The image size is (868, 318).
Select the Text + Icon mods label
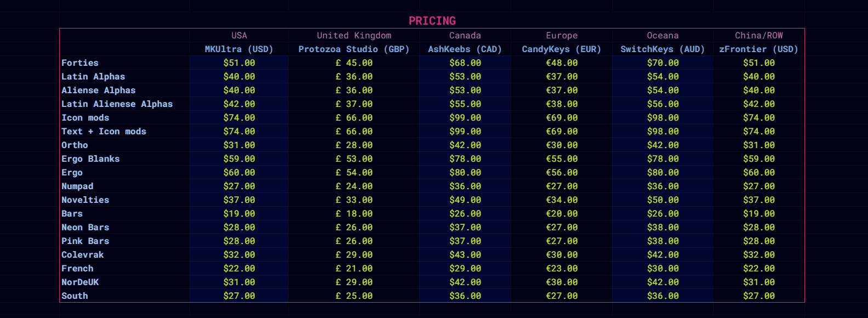[104, 132]
